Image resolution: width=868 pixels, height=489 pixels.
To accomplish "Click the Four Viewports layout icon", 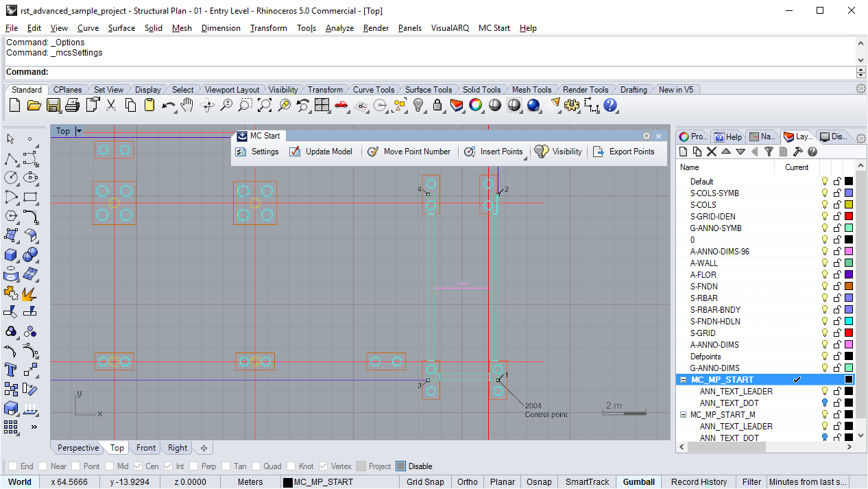I will click(x=322, y=105).
